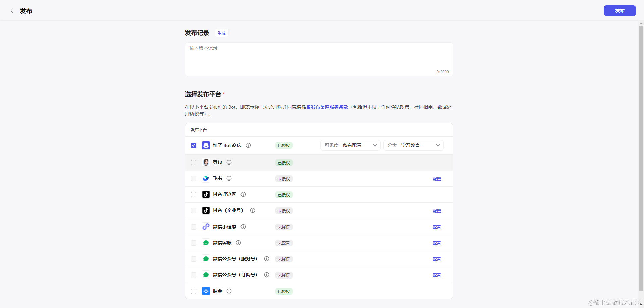Click the 未授权 tag for 飞书

(284, 179)
